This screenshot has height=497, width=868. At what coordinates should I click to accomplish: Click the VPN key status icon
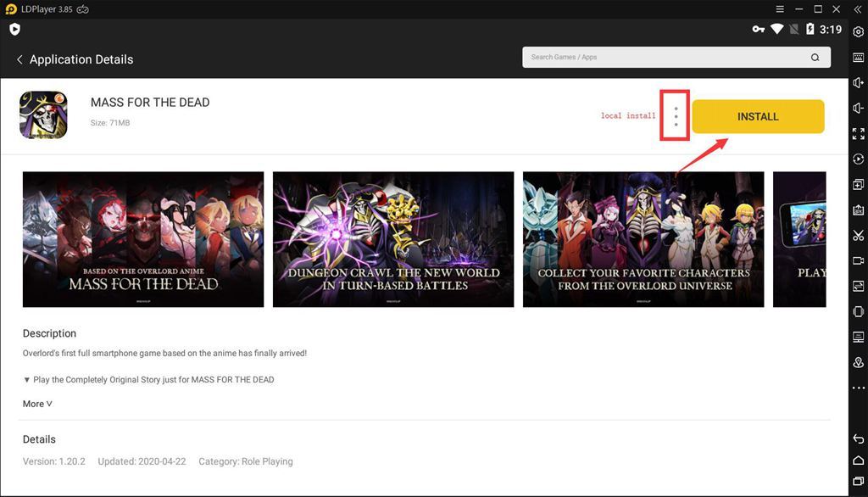coord(759,29)
